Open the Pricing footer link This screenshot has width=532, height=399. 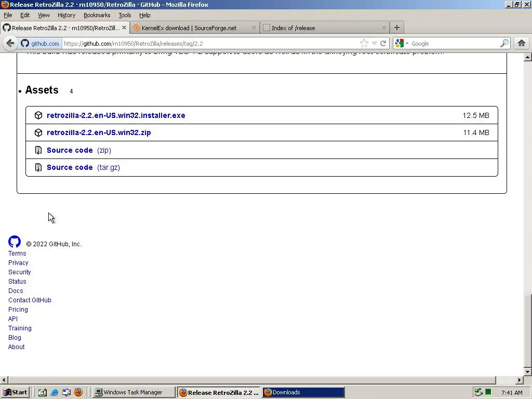click(x=18, y=310)
